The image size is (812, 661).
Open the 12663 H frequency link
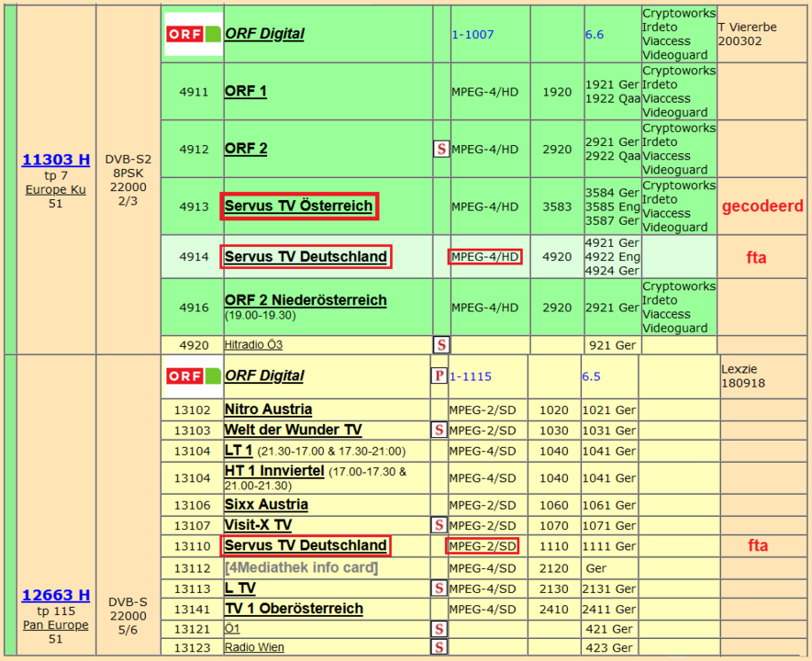[x=56, y=595]
